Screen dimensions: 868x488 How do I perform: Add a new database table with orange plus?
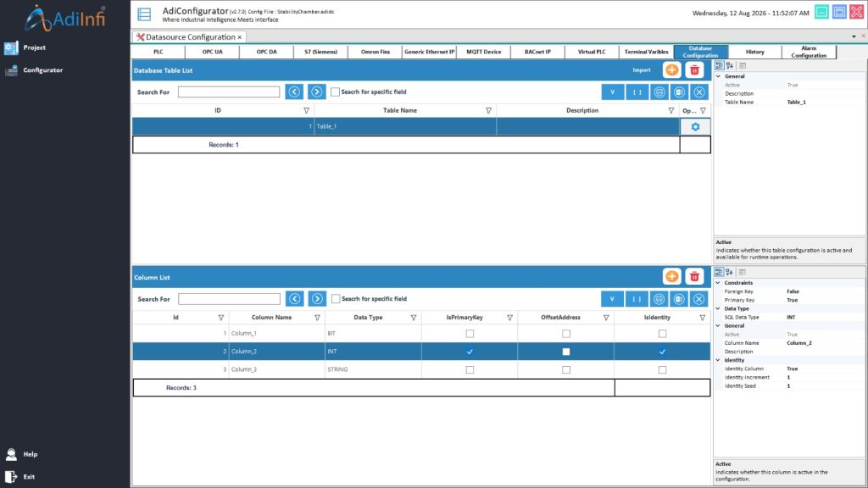pos(671,70)
